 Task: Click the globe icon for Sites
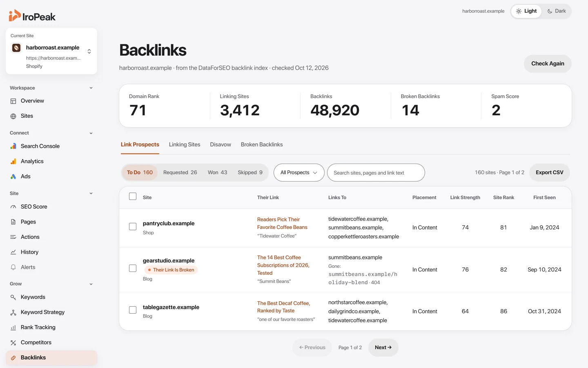pos(13,116)
